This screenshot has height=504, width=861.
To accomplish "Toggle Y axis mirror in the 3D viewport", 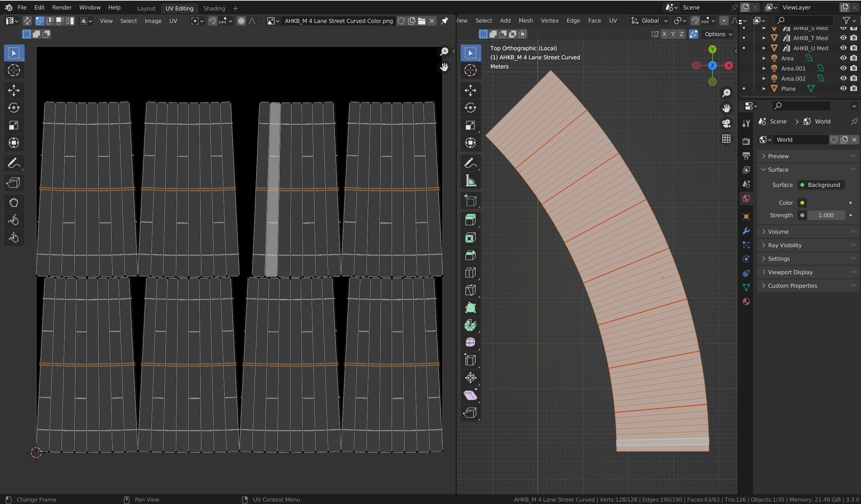I will pyautogui.click(x=673, y=34).
